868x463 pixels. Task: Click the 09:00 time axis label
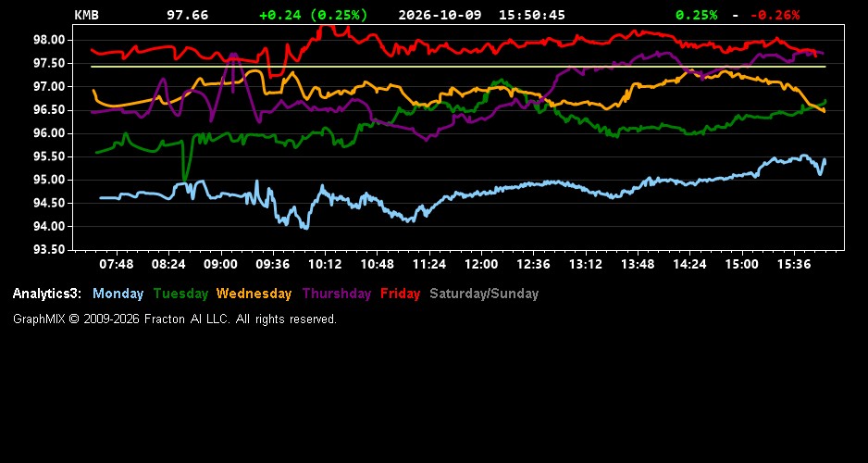pos(220,264)
